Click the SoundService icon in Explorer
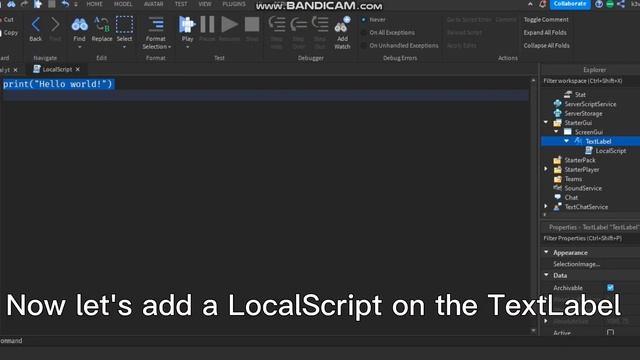Screen dimensions: 640x360 558,188
